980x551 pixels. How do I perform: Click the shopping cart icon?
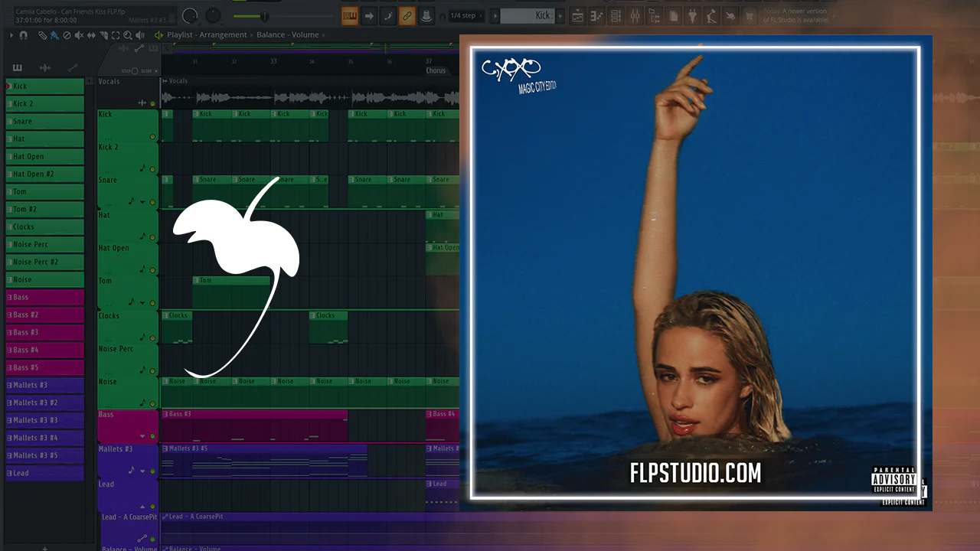(x=750, y=16)
